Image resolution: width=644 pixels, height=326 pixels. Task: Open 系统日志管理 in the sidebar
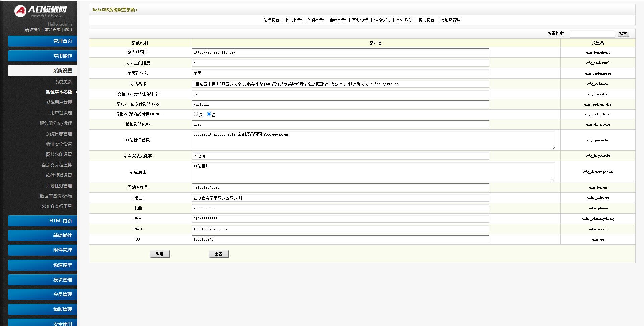click(x=59, y=134)
